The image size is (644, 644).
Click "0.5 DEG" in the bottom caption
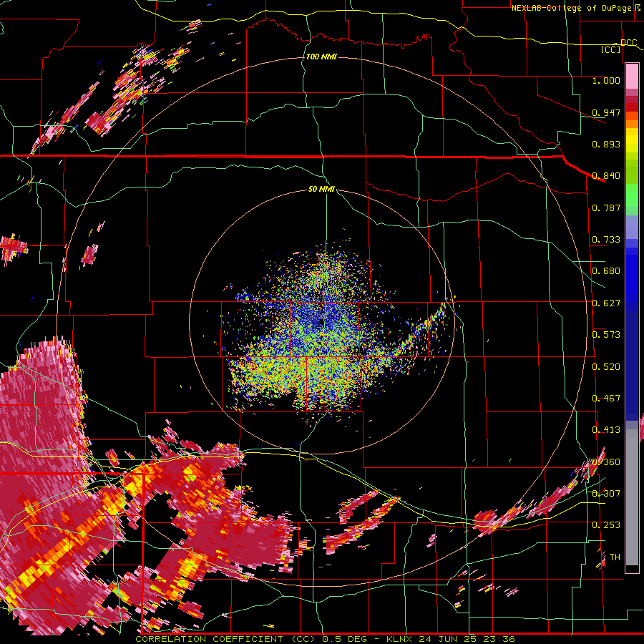(344, 639)
